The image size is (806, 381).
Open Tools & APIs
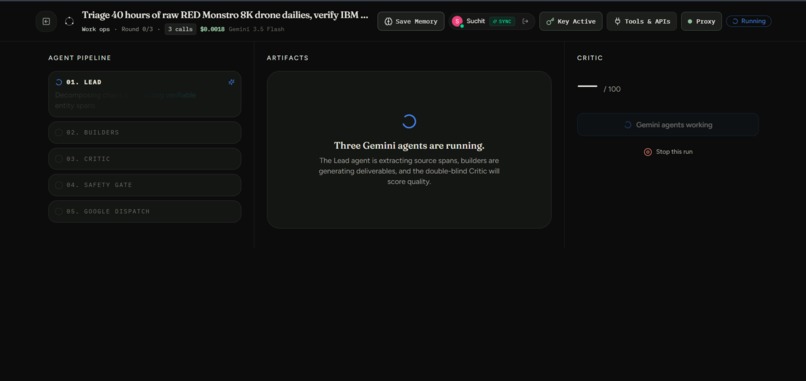coord(642,22)
